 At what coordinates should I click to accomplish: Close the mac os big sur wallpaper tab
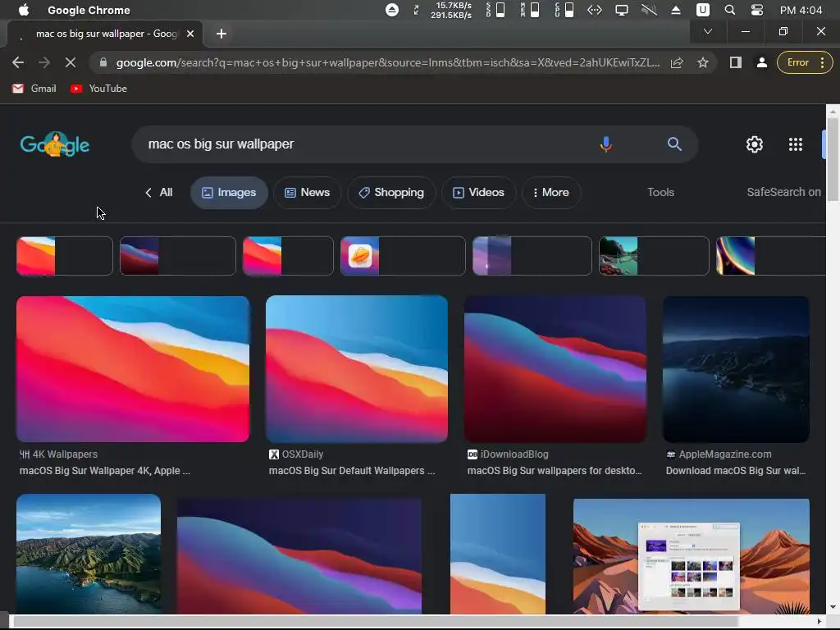190,33
